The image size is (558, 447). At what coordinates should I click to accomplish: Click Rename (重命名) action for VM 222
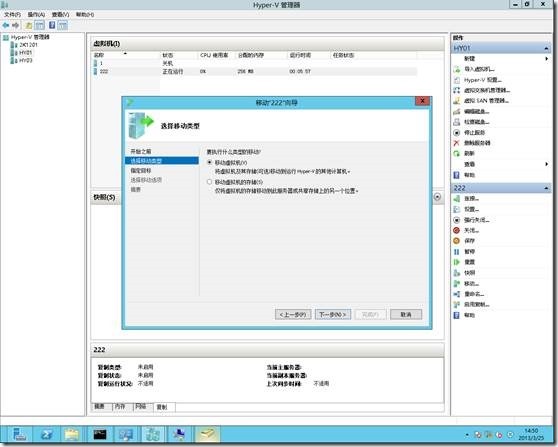[x=474, y=294]
